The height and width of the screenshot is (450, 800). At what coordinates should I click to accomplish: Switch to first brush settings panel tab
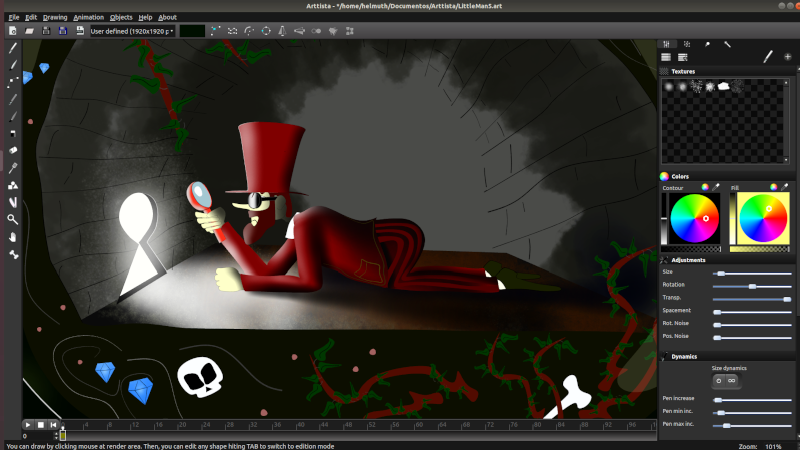click(x=667, y=44)
